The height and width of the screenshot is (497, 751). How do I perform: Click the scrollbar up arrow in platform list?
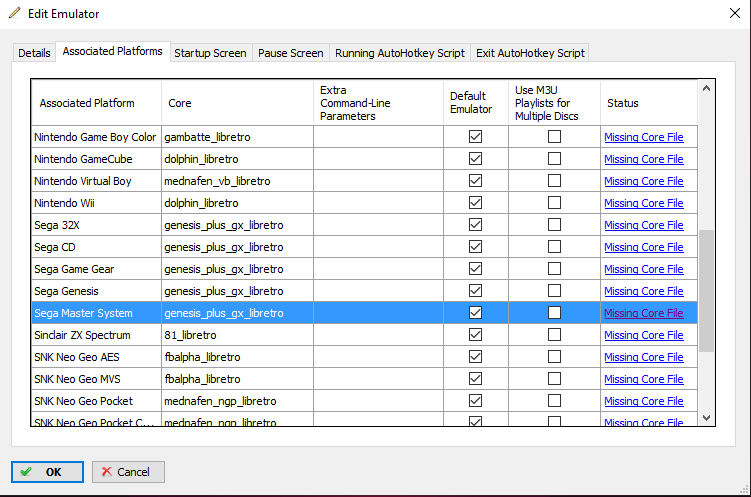click(706, 89)
